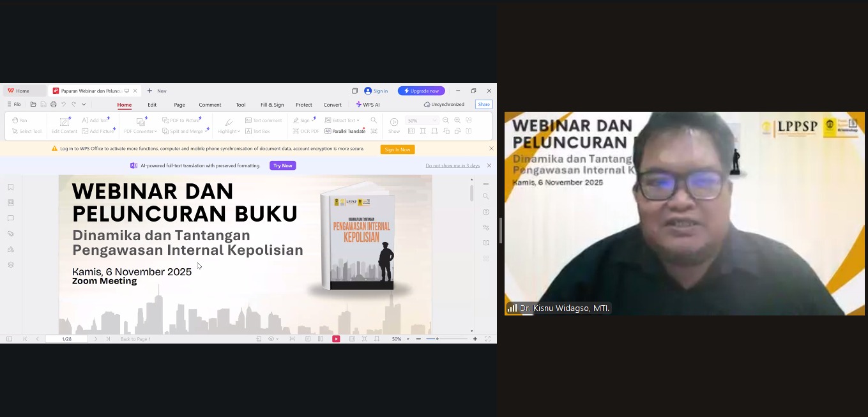Enter fullscreen using the bottom-right corner icon

(x=488, y=339)
